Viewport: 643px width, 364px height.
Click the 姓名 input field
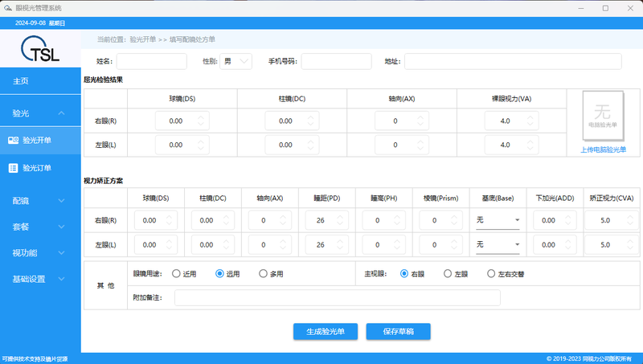click(x=152, y=62)
